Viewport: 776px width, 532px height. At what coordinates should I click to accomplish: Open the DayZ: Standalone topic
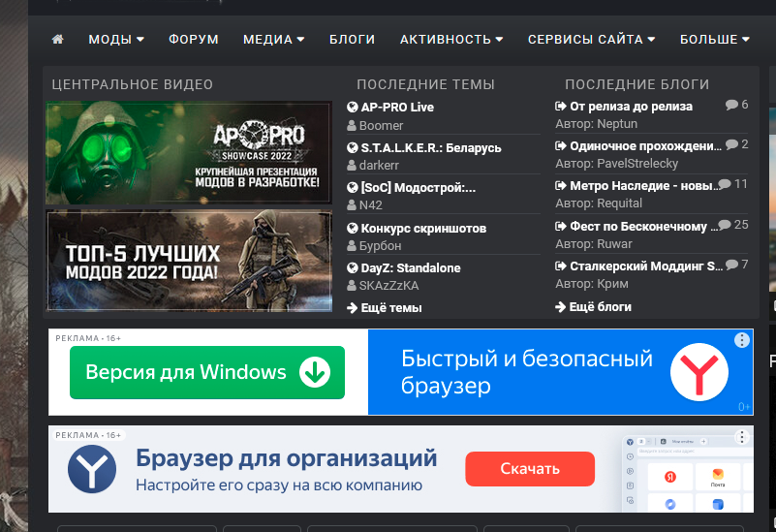(x=411, y=268)
